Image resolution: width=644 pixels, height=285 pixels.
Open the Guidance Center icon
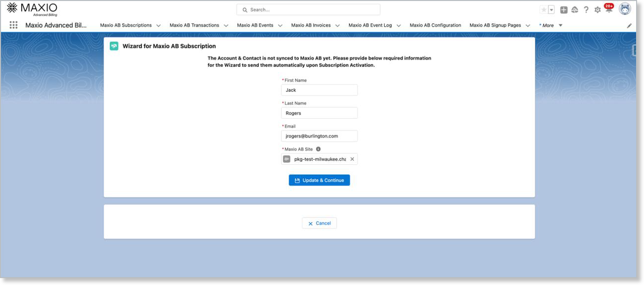tap(575, 10)
